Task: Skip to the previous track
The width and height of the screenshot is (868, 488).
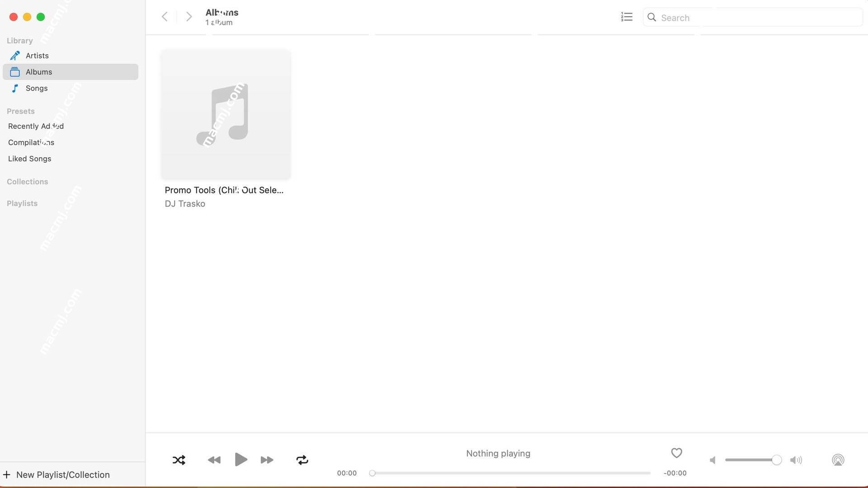Action: pos(214,460)
